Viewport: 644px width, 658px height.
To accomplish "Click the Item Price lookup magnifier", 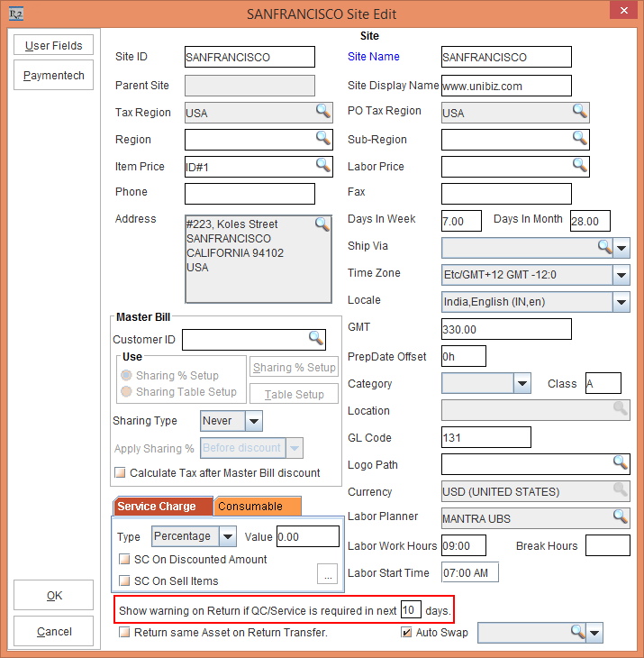I will (x=322, y=165).
